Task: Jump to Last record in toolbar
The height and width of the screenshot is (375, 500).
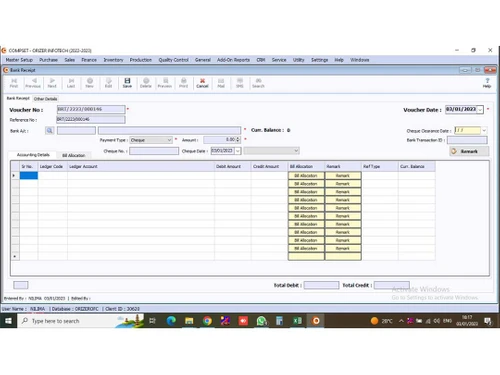Action: pos(71,83)
